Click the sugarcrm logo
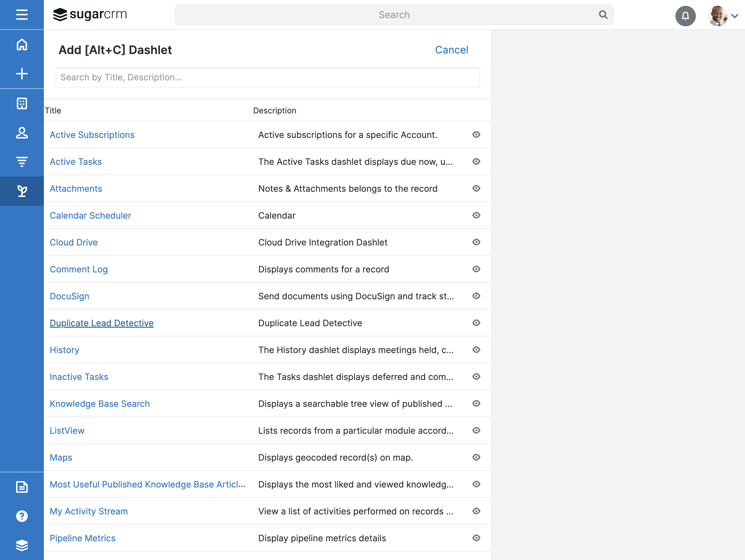Screen dimensions: 745x560 point(90,15)
